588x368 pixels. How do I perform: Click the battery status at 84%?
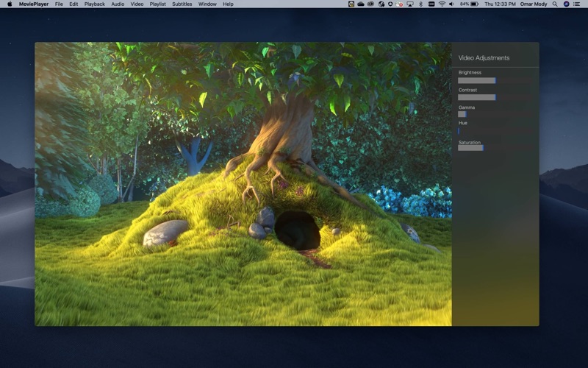[x=469, y=4]
